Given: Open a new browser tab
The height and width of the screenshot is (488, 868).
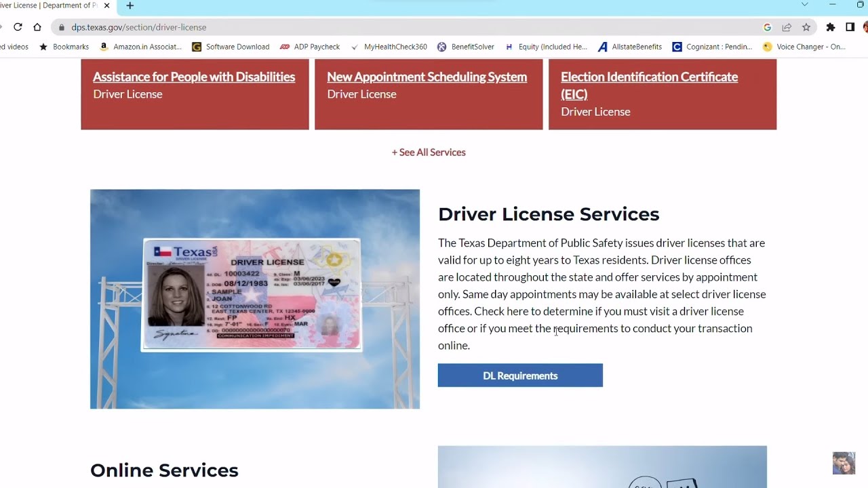Looking at the screenshot, I should point(130,5).
